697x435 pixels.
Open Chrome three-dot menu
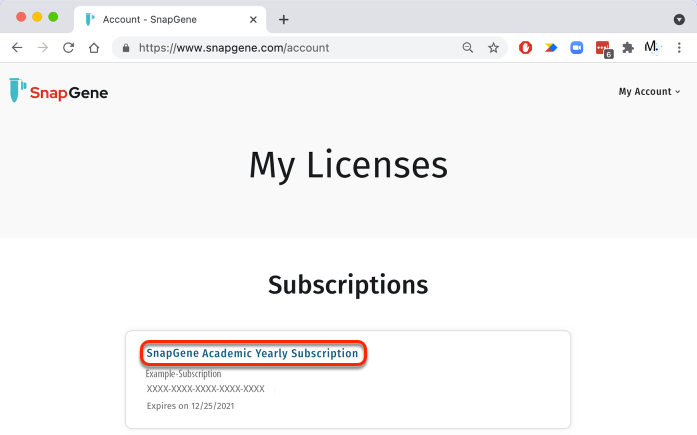(679, 47)
